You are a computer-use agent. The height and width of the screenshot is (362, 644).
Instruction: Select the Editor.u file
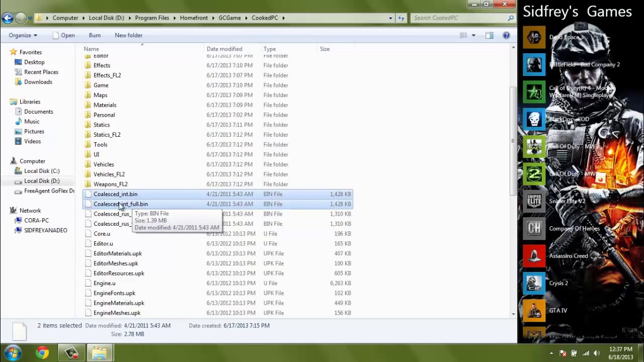click(x=103, y=243)
